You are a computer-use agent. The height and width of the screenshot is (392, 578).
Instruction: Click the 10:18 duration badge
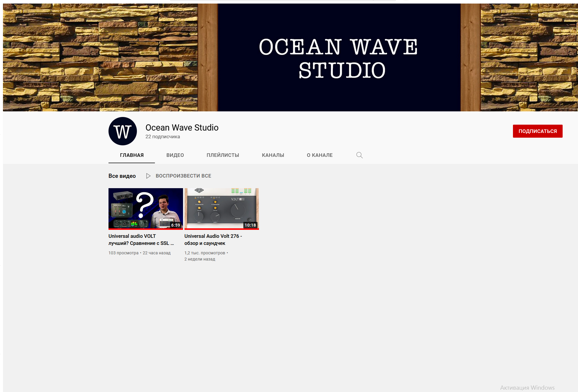click(250, 225)
